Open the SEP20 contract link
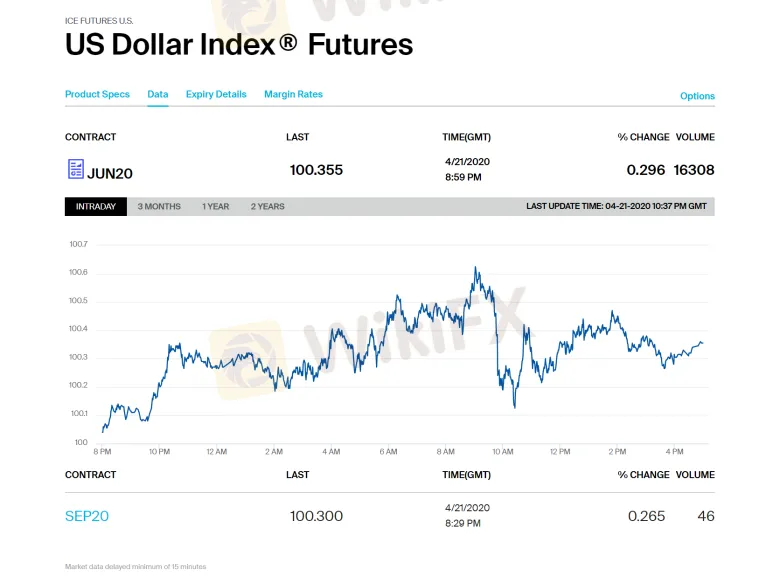This screenshot has height=577, width=780. tap(87, 516)
